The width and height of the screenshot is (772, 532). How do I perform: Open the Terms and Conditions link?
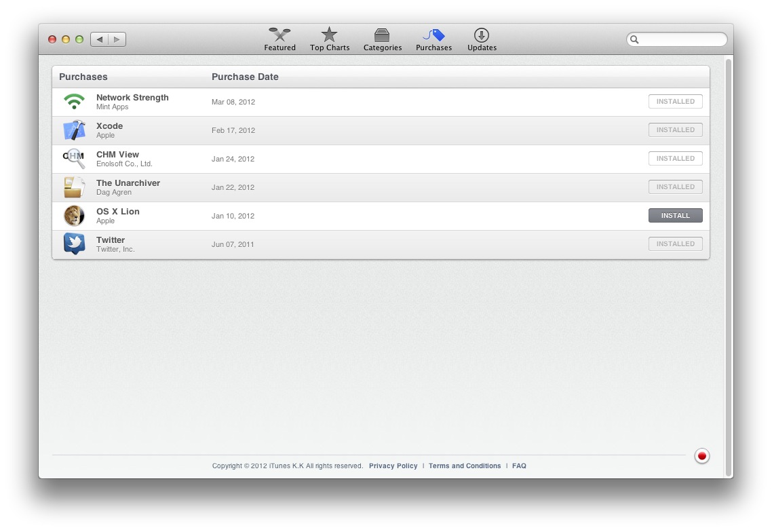coord(465,466)
